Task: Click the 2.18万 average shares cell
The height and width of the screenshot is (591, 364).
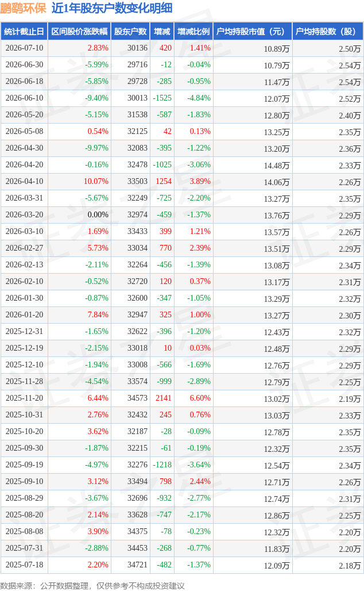Action: [x=350, y=565]
